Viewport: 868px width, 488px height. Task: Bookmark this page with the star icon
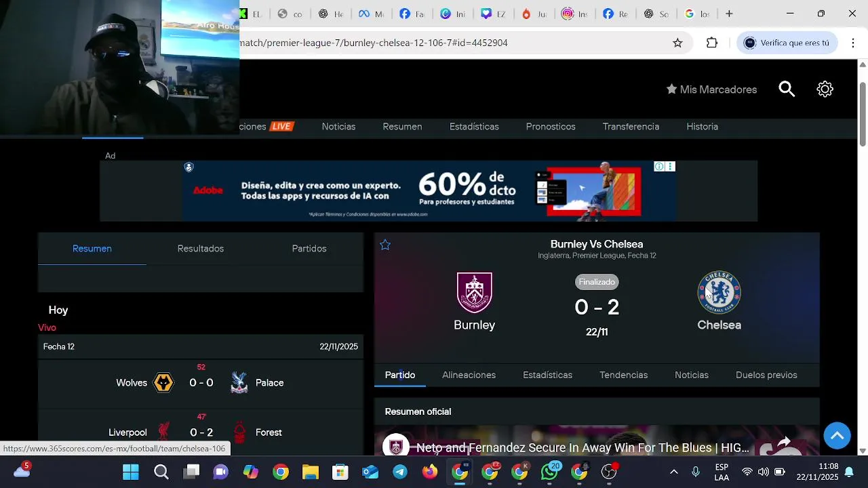[x=677, y=43]
